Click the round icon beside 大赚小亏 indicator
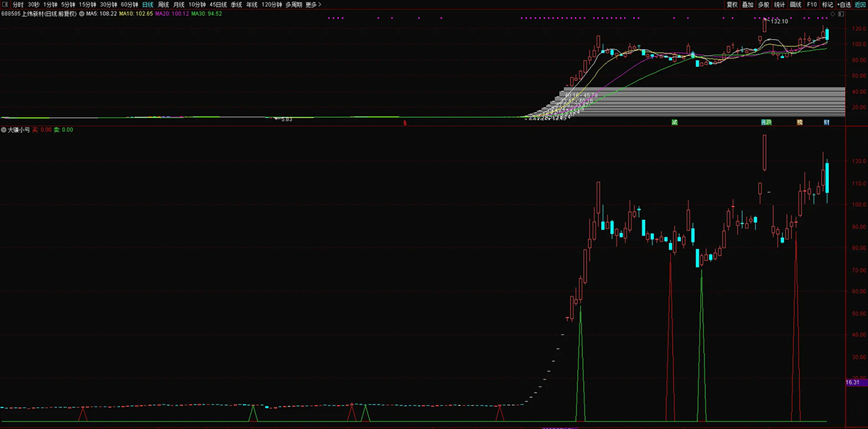This screenshot has height=429, width=868. click(x=4, y=130)
